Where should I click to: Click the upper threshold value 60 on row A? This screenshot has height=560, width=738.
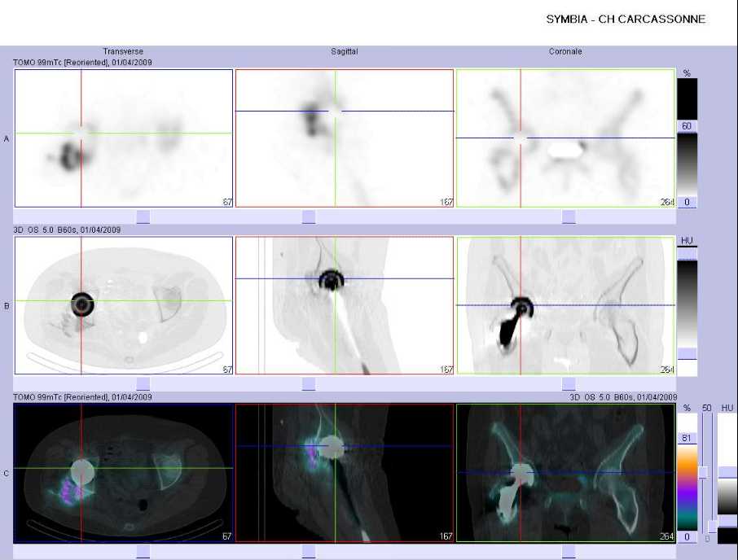(687, 126)
